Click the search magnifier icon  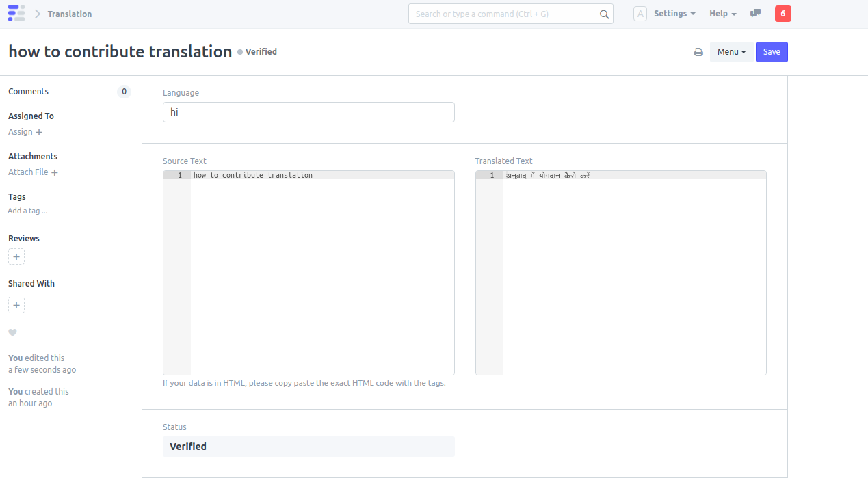click(x=604, y=14)
